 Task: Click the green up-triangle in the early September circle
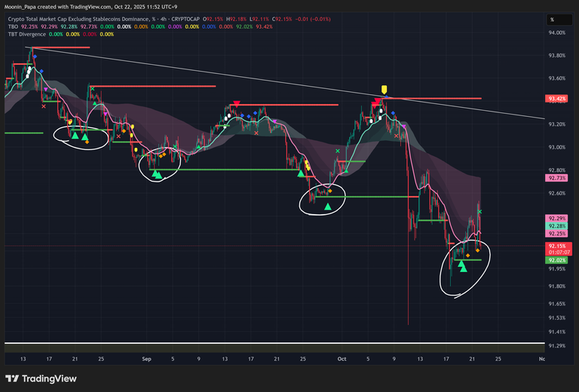click(157, 174)
